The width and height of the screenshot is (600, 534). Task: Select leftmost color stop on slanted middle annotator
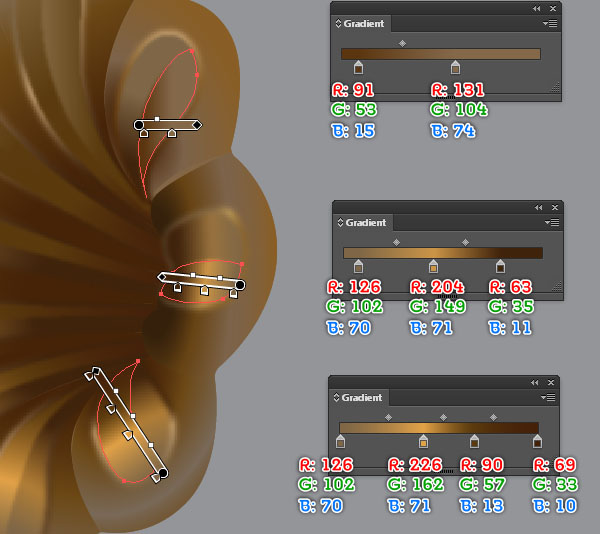pos(178,287)
